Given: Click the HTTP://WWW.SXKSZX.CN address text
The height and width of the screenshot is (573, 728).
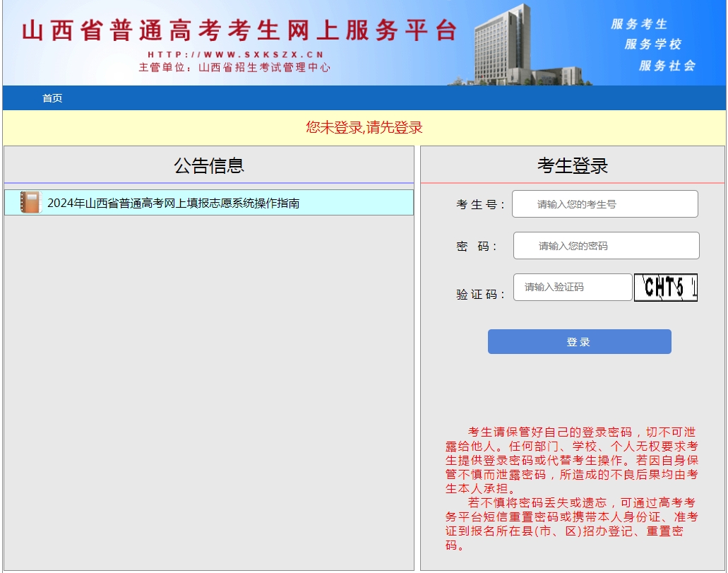Looking at the screenshot, I should coord(236,54).
